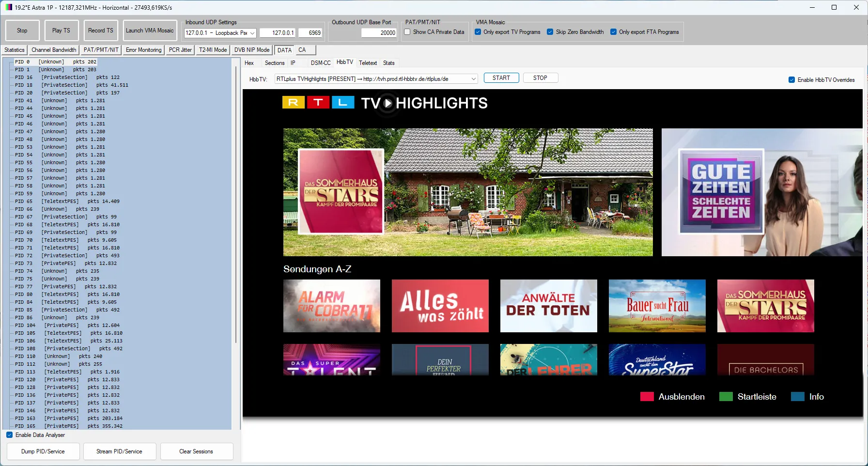
Task: Toggle Enable HbbTV Overrides
Action: [x=791, y=80]
